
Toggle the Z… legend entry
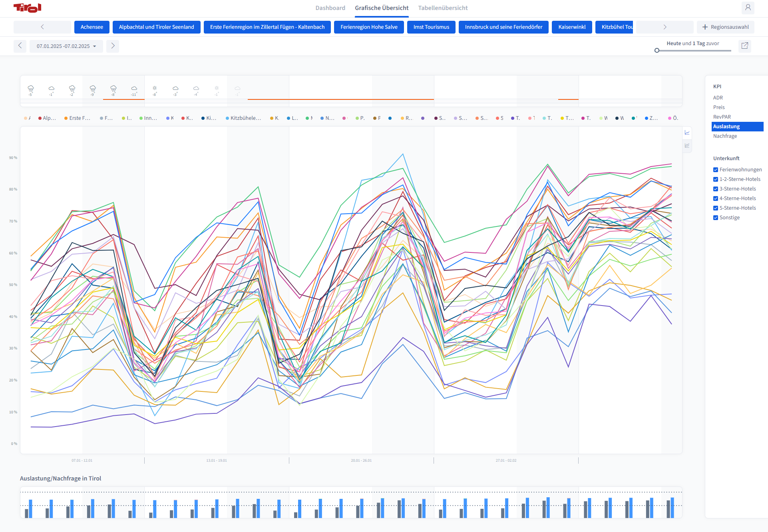pos(651,118)
